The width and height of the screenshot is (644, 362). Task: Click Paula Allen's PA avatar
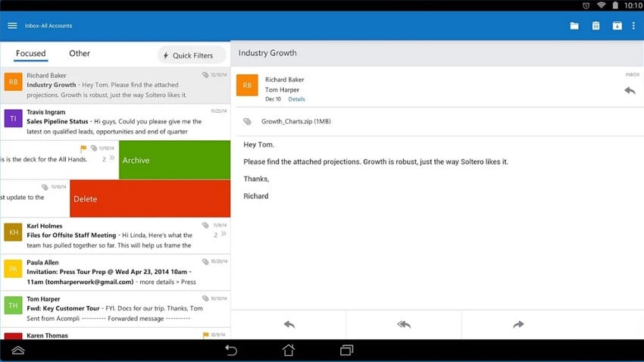coord(13,269)
